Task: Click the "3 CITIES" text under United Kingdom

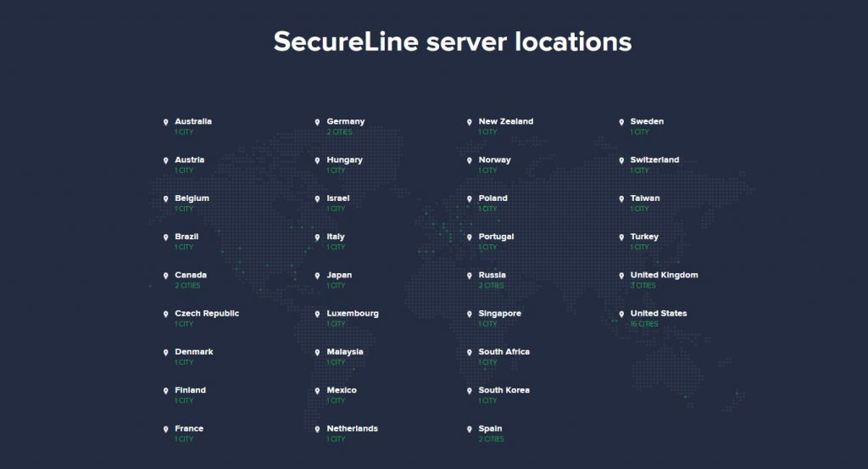Action: (x=643, y=286)
